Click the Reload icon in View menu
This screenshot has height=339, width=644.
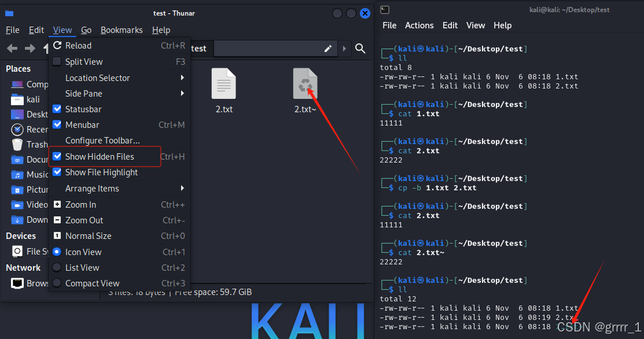57,46
